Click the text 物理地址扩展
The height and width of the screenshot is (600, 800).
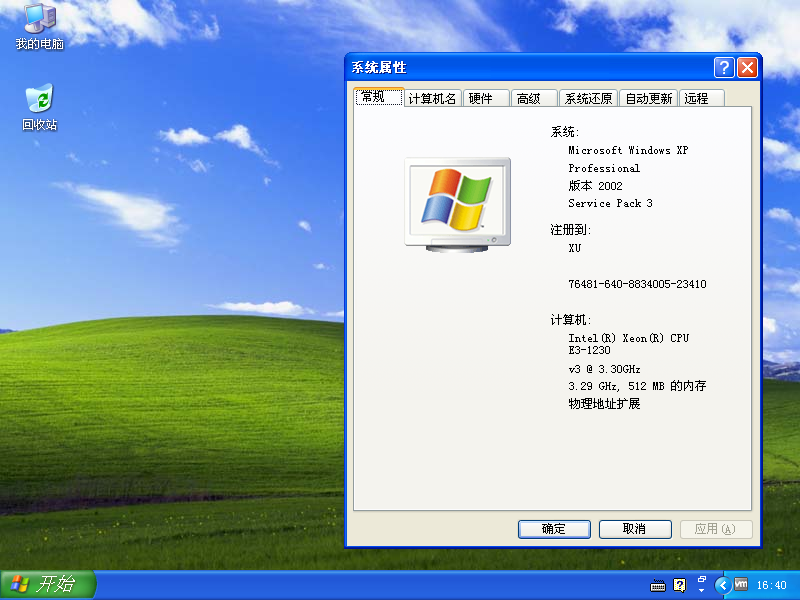click(604, 404)
